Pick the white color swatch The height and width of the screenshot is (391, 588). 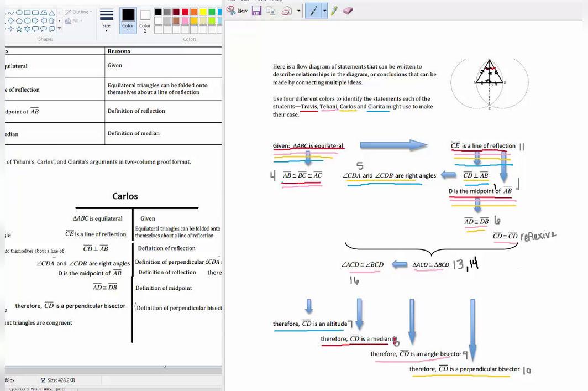(x=158, y=20)
